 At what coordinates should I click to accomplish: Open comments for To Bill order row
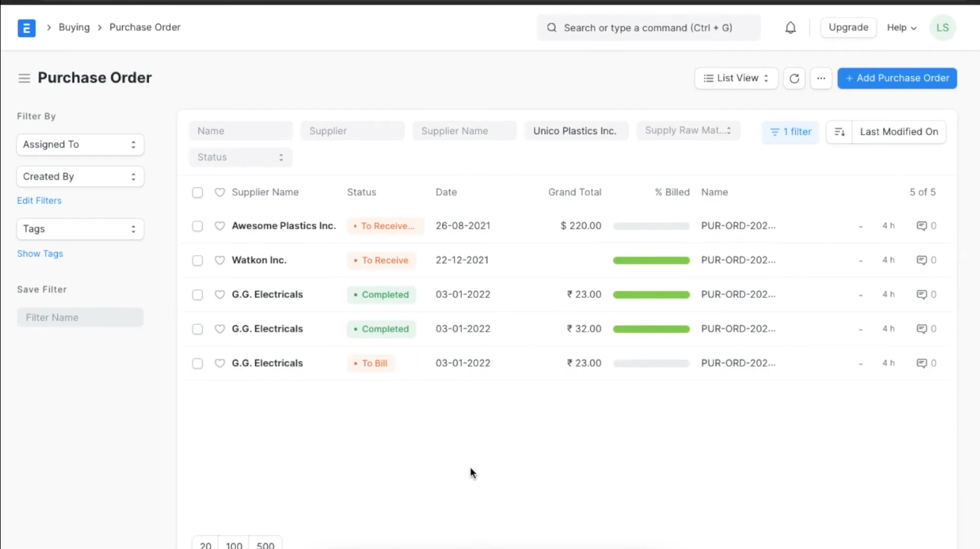coord(926,363)
